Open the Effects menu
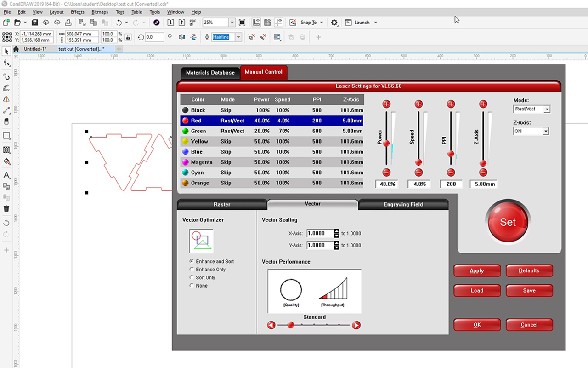 pos(78,12)
